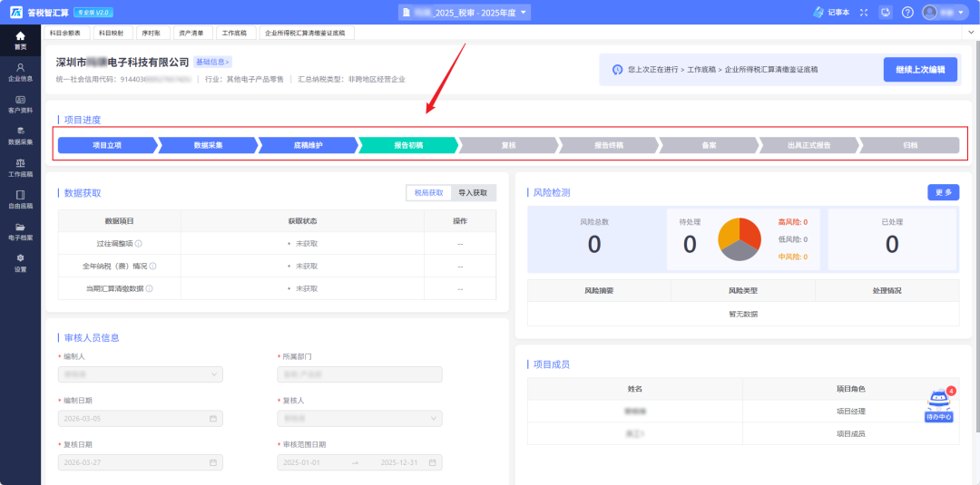Image resolution: width=980 pixels, height=485 pixels.
Task: Click info icon beside 过往调整项
Action: coord(139,244)
